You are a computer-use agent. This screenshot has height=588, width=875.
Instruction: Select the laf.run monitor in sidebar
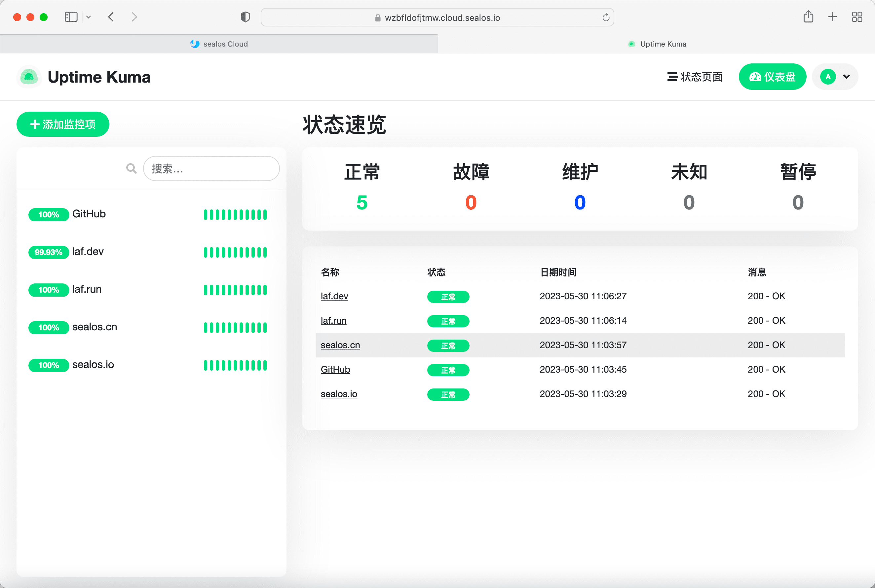point(151,289)
